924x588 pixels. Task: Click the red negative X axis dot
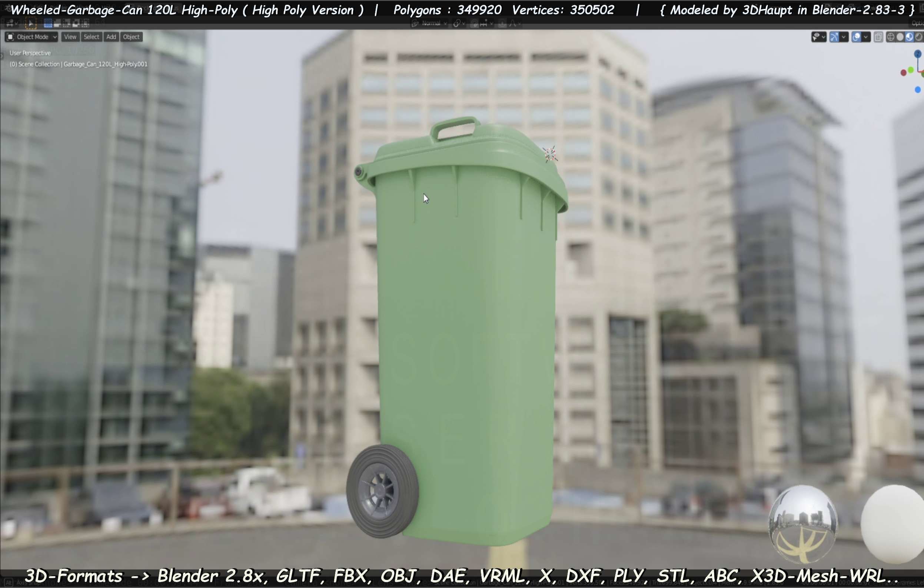point(904,73)
